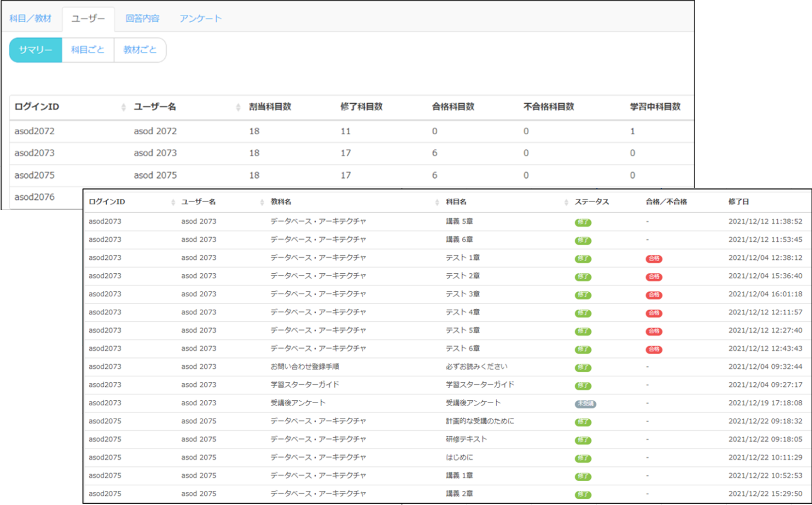
Task: Open the 科目/教材 tab
Action: click(30, 18)
